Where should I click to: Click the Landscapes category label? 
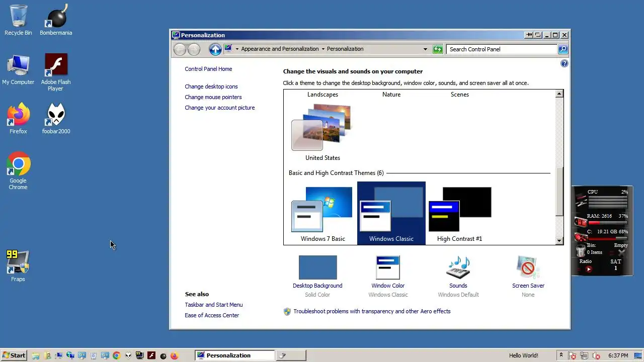323,95
